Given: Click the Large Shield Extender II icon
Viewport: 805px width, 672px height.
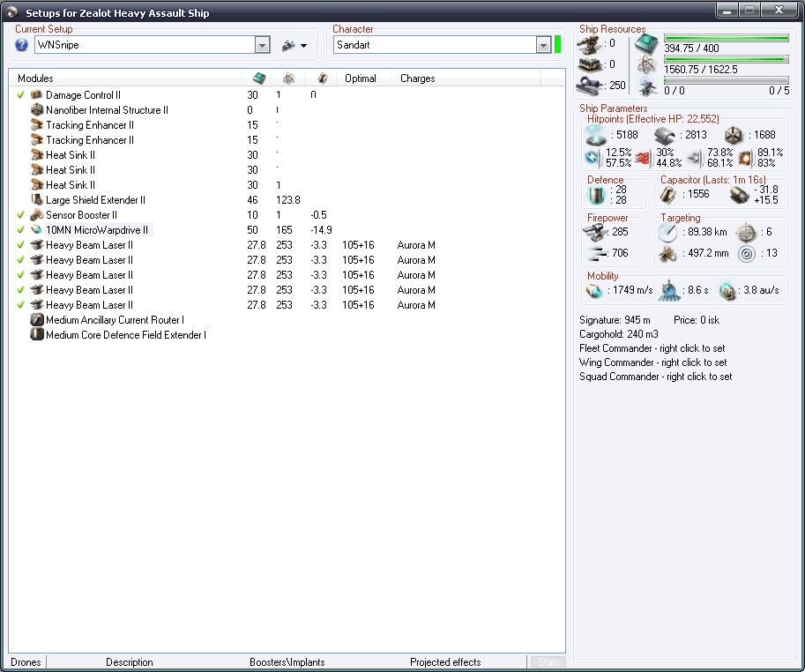Looking at the screenshot, I should click(x=36, y=199).
